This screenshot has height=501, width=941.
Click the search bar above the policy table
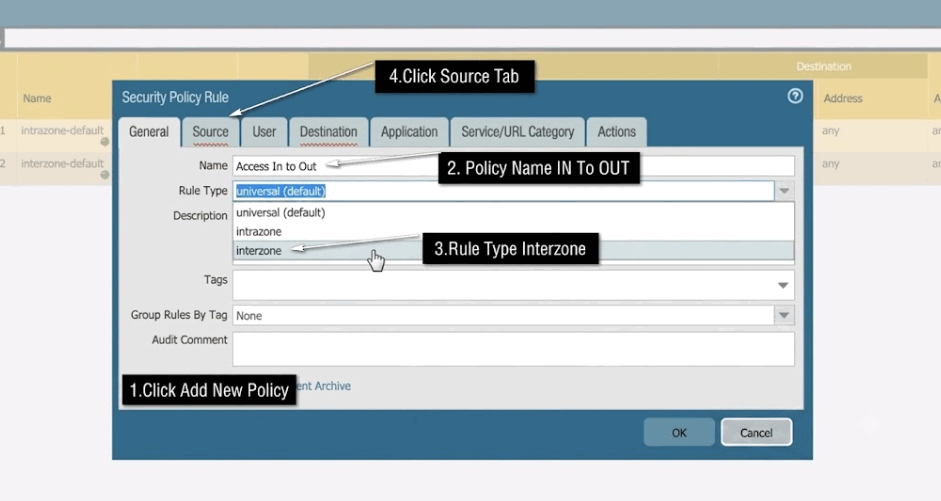[472, 38]
